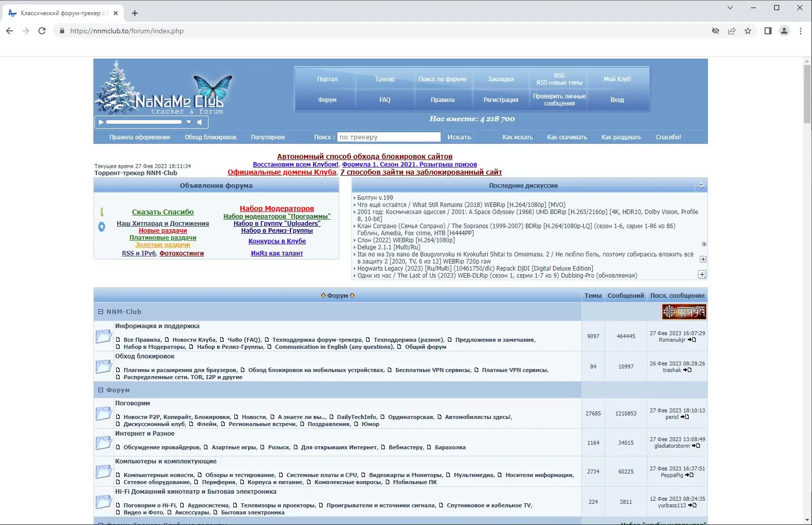Collapse the NNM-Club category
Viewport: 812px width, 525px height.
click(x=100, y=312)
